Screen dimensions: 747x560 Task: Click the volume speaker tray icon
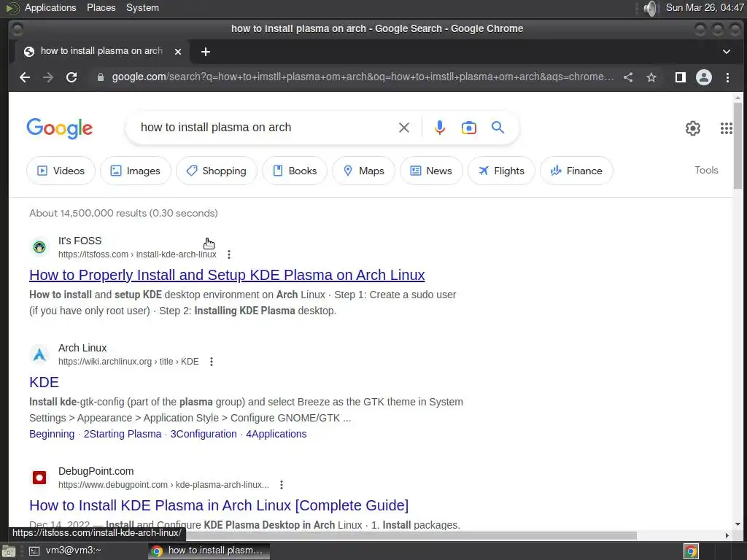click(650, 8)
